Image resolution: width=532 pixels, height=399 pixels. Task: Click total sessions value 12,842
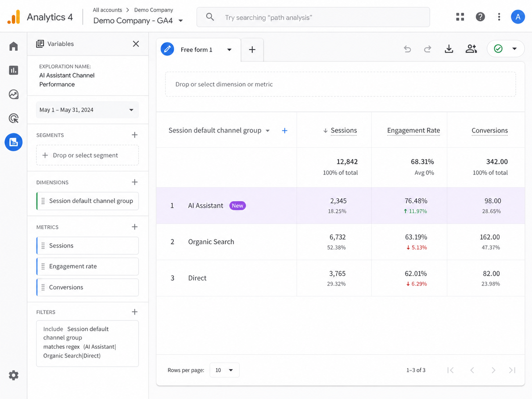(347, 162)
